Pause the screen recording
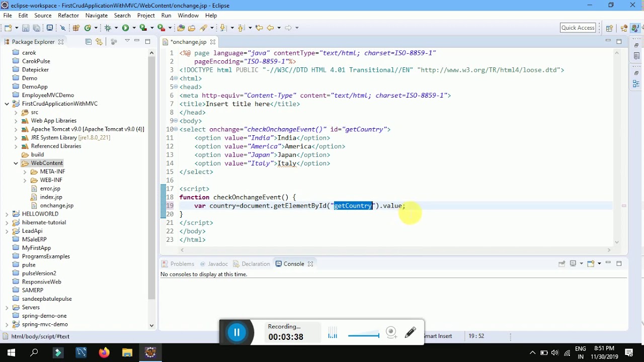Viewport: 644px width, 362px height. pos(237,332)
